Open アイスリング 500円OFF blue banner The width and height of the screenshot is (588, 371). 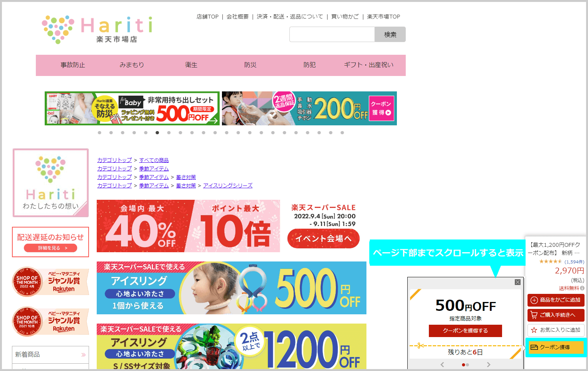click(x=232, y=288)
